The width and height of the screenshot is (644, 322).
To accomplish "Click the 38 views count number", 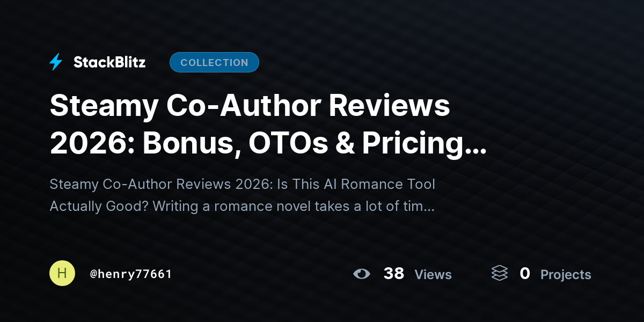I will 394,274.
